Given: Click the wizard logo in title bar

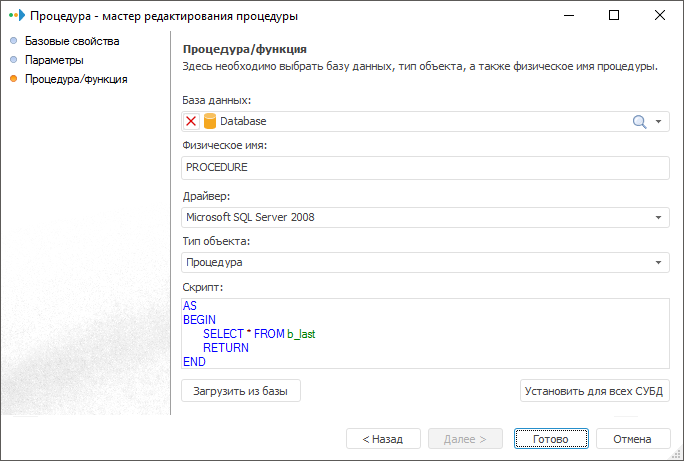Looking at the screenshot, I should click(x=15, y=16).
